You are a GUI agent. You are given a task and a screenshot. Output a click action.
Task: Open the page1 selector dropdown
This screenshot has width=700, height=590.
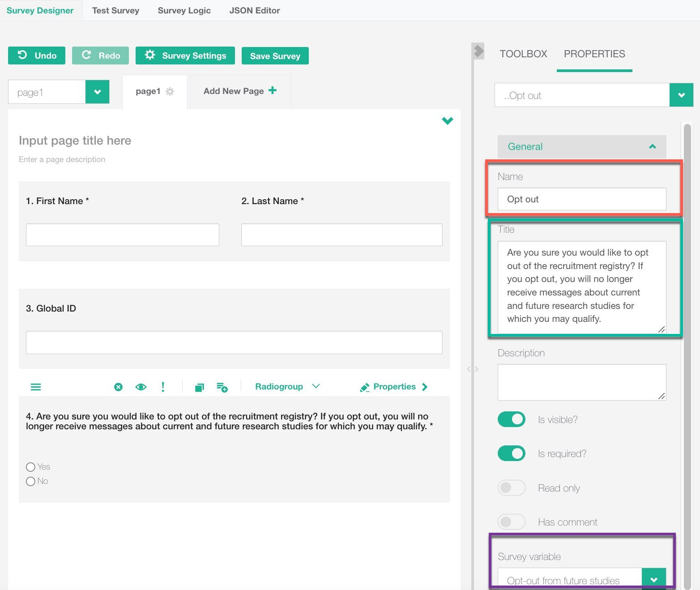coord(97,92)
